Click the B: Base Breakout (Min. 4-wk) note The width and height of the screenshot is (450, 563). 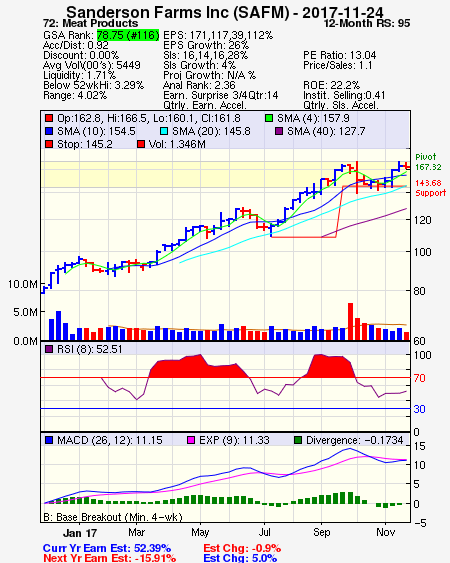(x=113, y=517)
